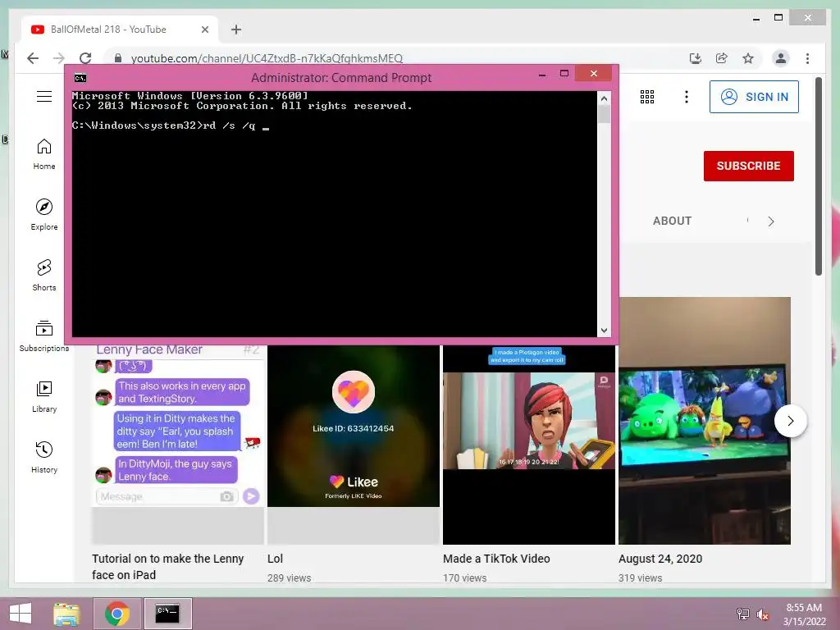Click the taskbar clock showing 8:55 AM

pyautogui.click(x=804, y=614)
